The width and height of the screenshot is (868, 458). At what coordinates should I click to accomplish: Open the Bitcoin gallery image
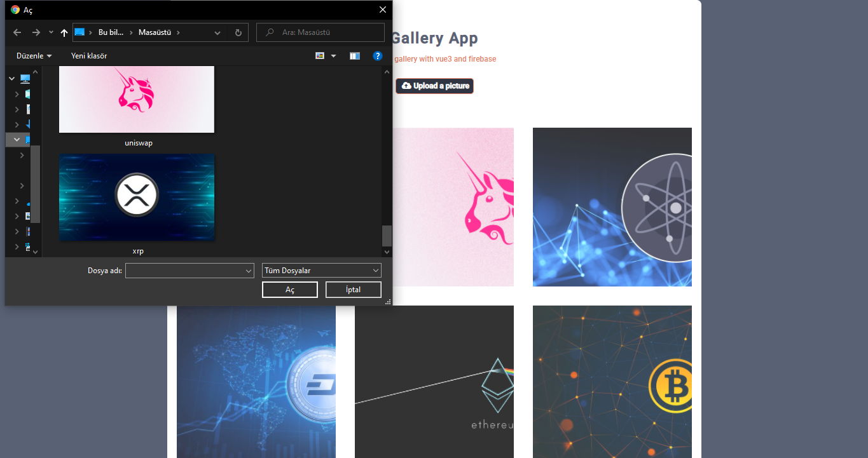[x=612, y=382]
